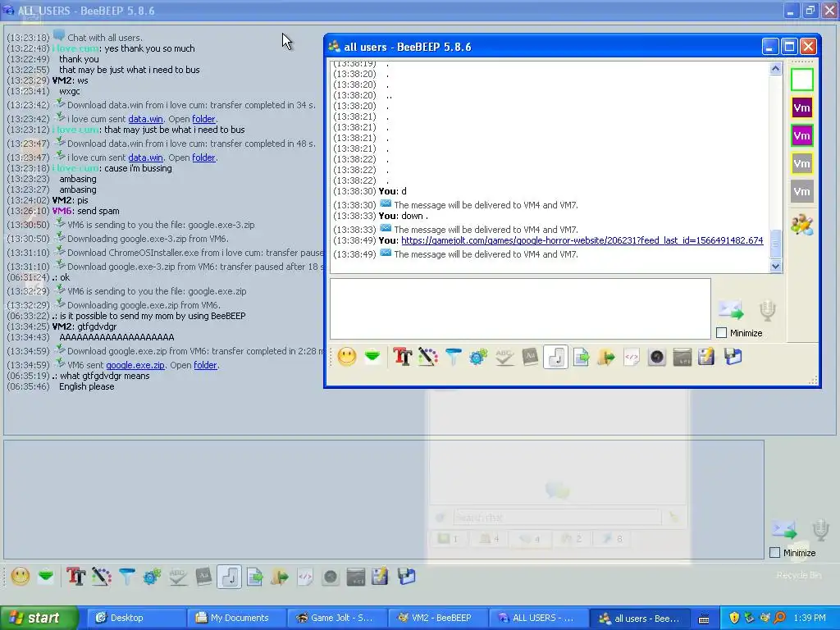Viewport: 840px width, 630px height.
Task: Open folder link next to google.exe.zip
Action: pos(205,365)
